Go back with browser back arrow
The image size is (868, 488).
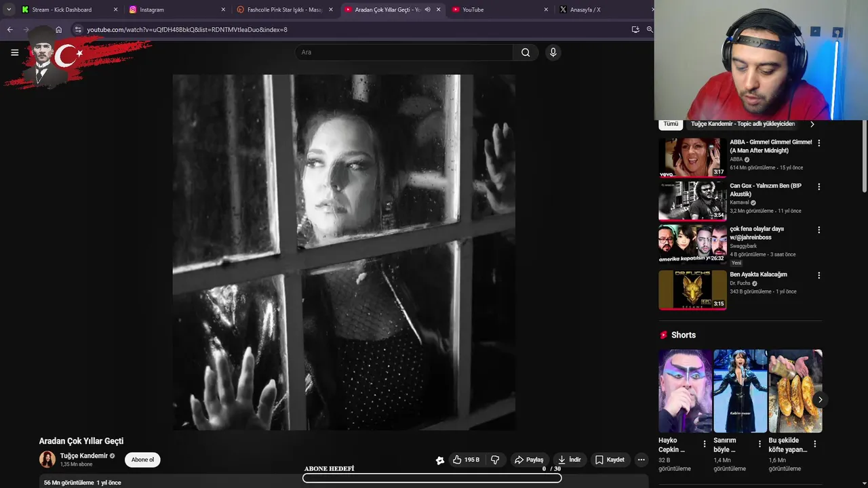pos(9,30)
